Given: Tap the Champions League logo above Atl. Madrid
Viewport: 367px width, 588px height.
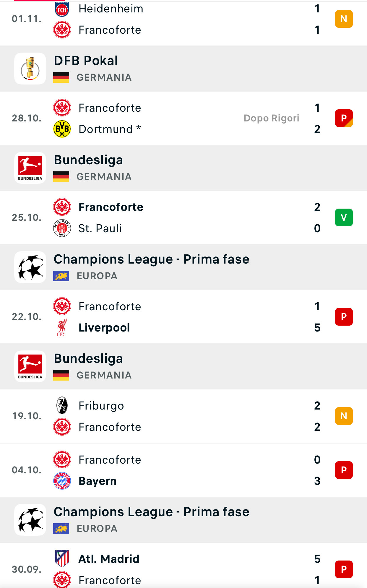Looking at the screenshot, I should (x=30, y=520).
